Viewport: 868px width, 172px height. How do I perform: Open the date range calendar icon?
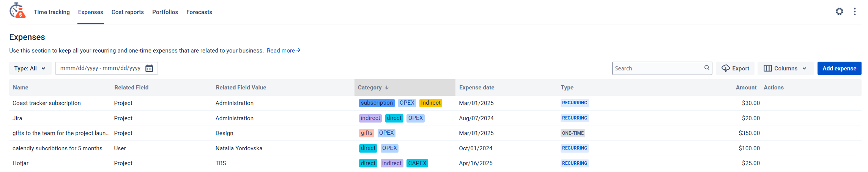(149, 68)
